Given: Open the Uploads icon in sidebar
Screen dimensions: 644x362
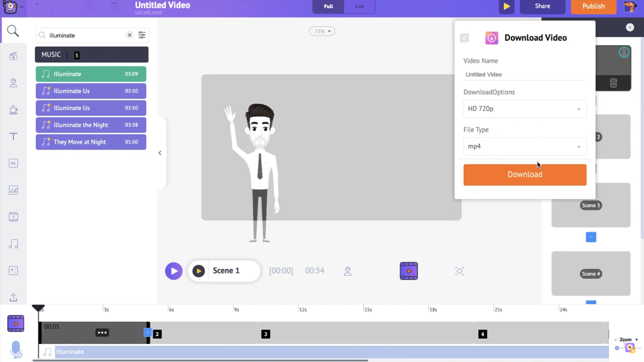Looking at the screenshot, I should tap(13, 298).
